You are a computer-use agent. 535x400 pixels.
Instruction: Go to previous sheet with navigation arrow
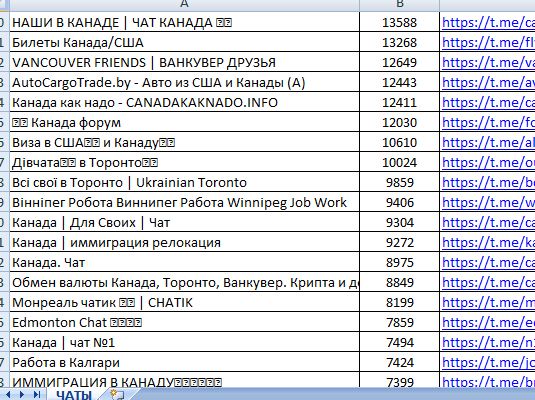pos(8,395)
